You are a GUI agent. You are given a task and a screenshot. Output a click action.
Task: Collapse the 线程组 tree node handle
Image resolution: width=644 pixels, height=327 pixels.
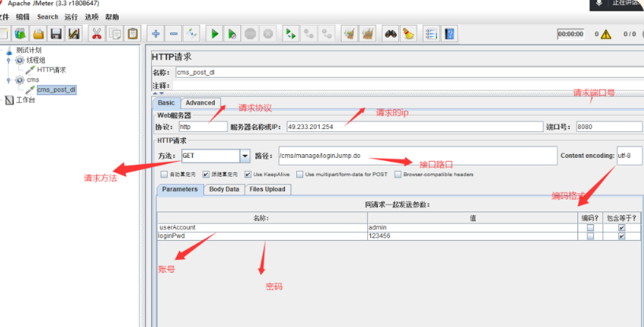coord(8,60)
